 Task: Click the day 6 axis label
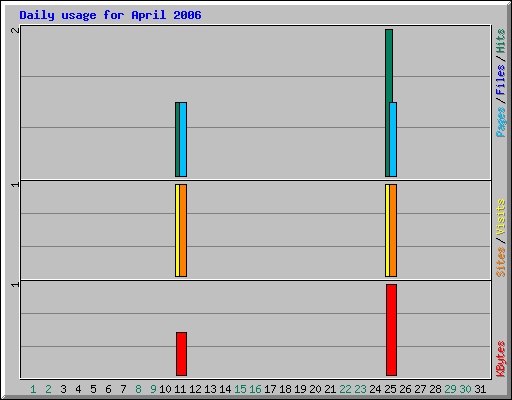[x=108, y=389]
